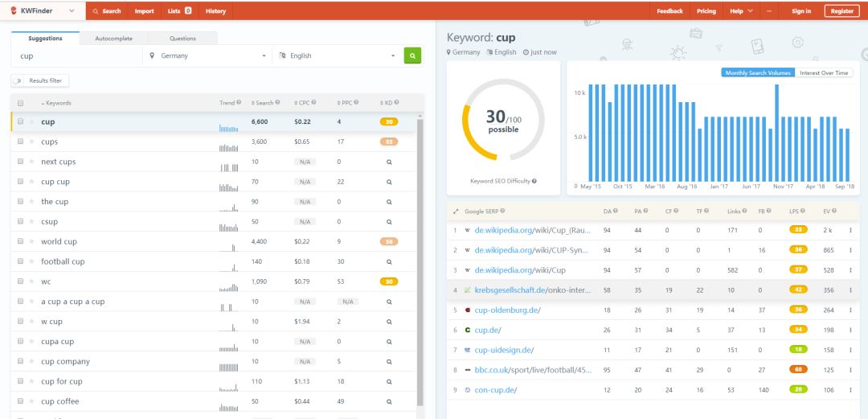The height and width of the screenshot is (419, 868).
Task: Click help icon next to Keyword SEO Difficulty
Action: pos(534,181)
